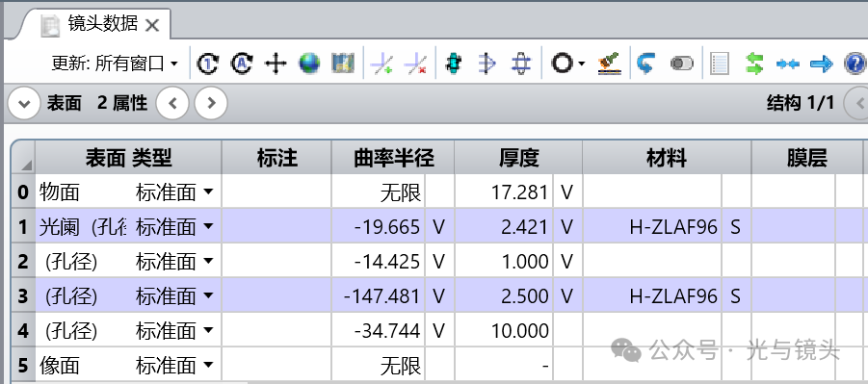
Task: Click the S solve beside row 3 H-ZLAF96
Action: (x=736, y=296)
